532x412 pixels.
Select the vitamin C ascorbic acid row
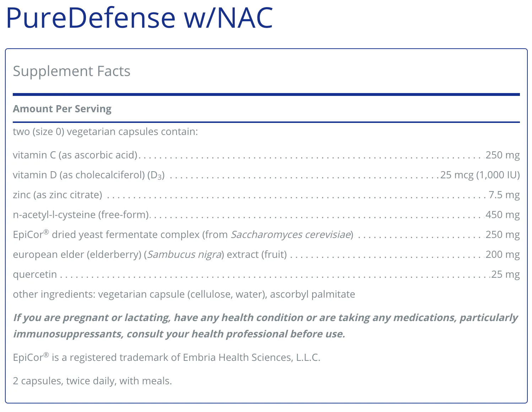(x=266, y=155)
